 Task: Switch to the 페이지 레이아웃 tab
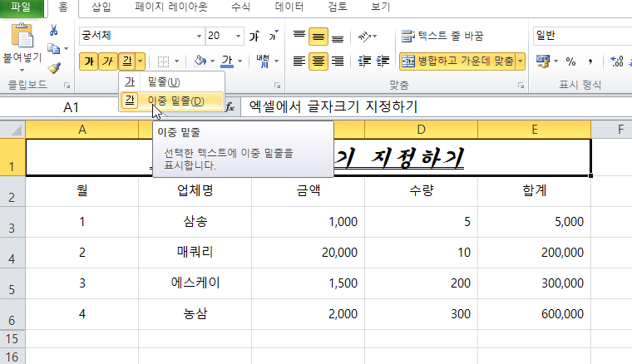tap(171, 7)
